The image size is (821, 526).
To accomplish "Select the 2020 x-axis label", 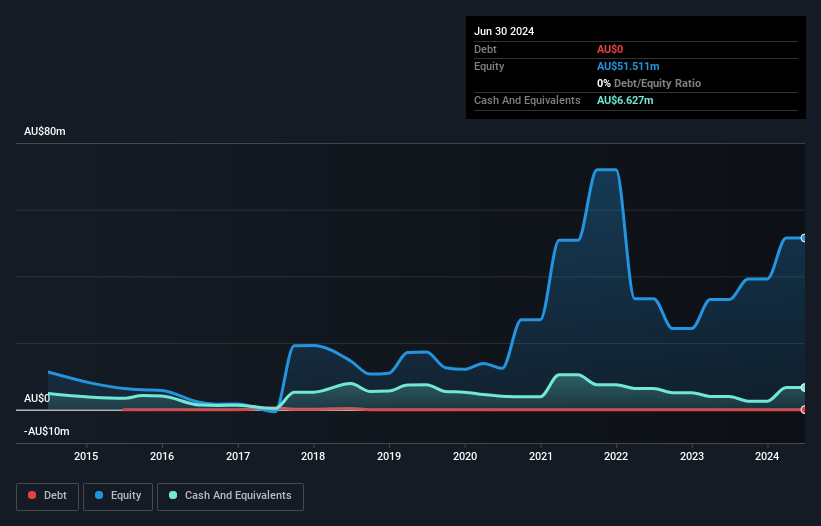I will pyautogui.click(x=465, y=456).
